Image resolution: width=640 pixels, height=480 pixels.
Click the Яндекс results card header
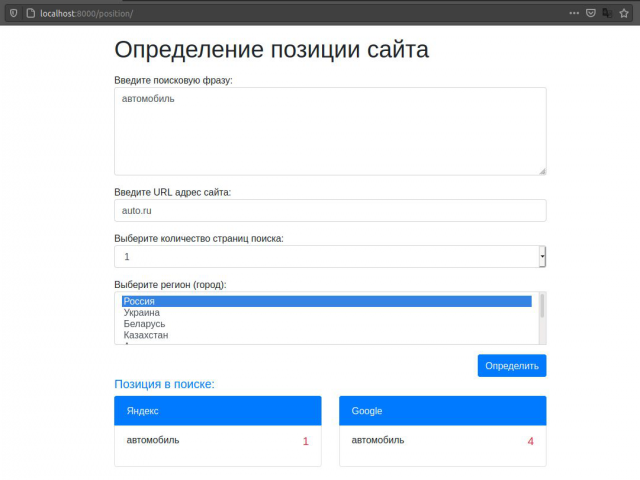coord(218,411)
